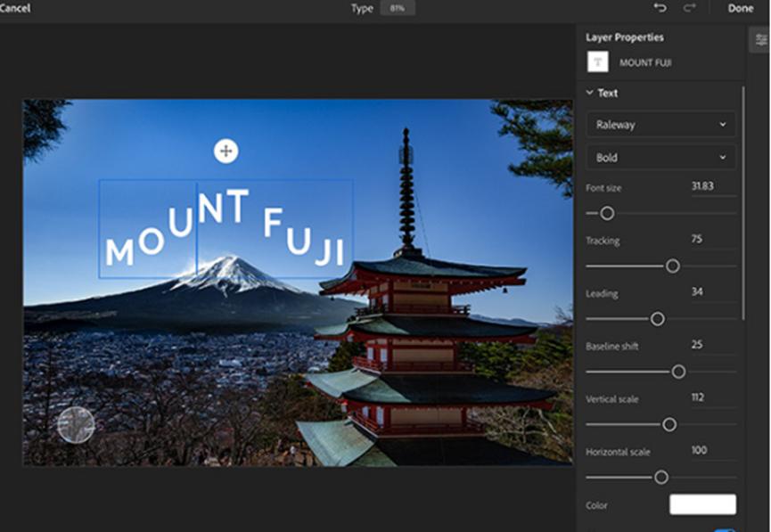Screen dimensions: 771x532
Task: Click the Undo arrow icon
Action: tap(660, 7)
